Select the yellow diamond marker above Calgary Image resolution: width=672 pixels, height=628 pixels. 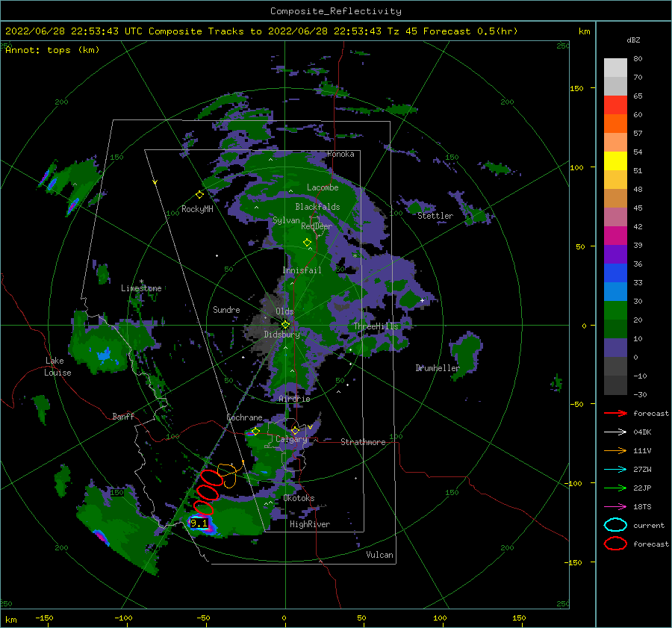pyautogui.click(x=295, y=430)
